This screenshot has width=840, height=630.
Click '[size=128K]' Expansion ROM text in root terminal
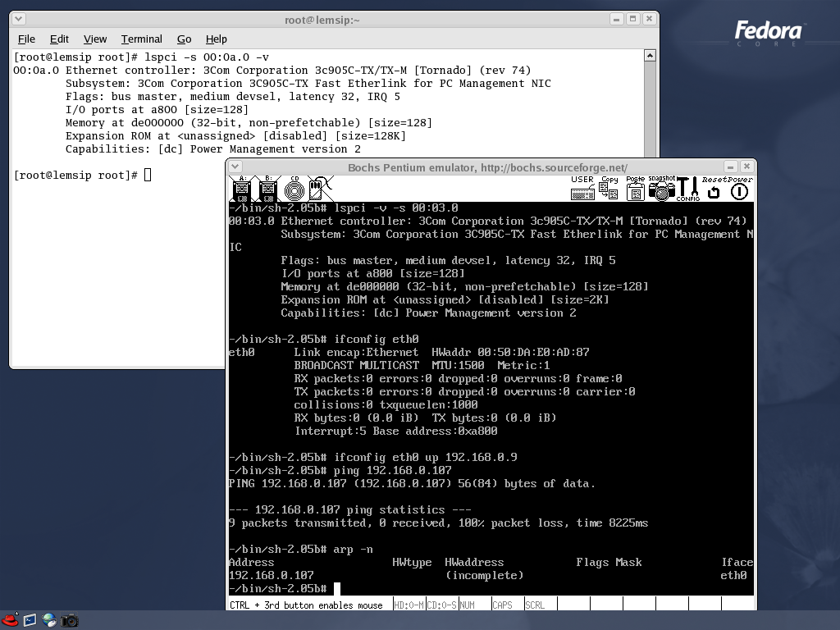click(371, 135)
